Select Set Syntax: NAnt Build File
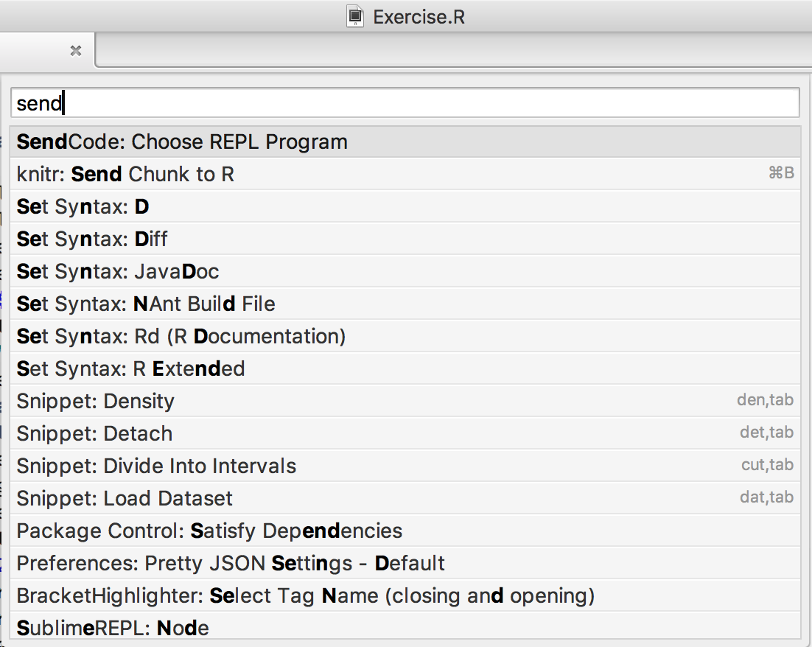 (405, 304)
